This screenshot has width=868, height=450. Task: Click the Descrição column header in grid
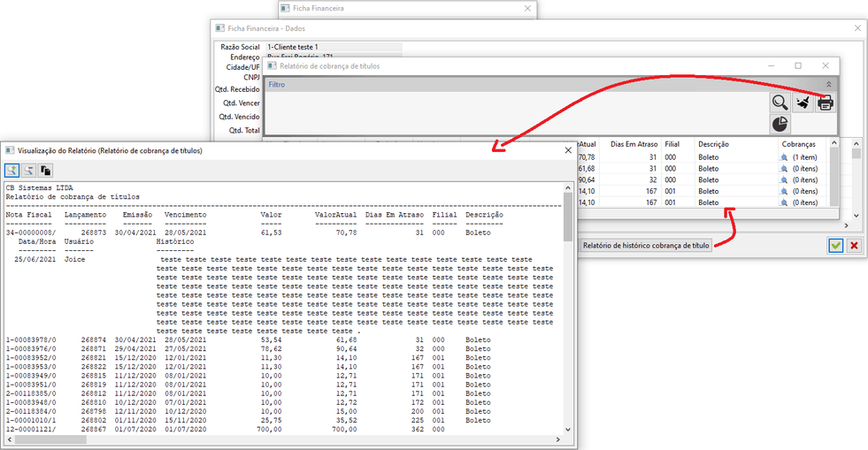(713, 144)
